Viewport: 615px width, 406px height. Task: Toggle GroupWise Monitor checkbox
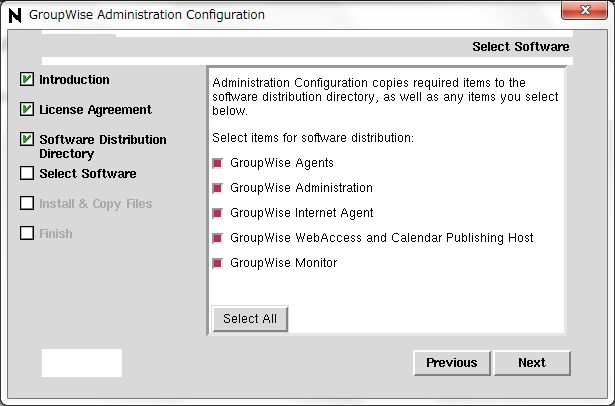[x=218, y=263]
